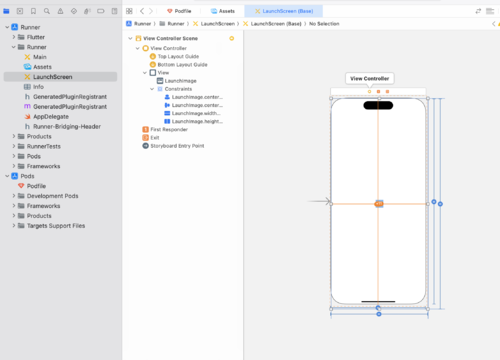500x360 pixels.
Task: Collapse the Runner group folder
Action: coord(14,47)
